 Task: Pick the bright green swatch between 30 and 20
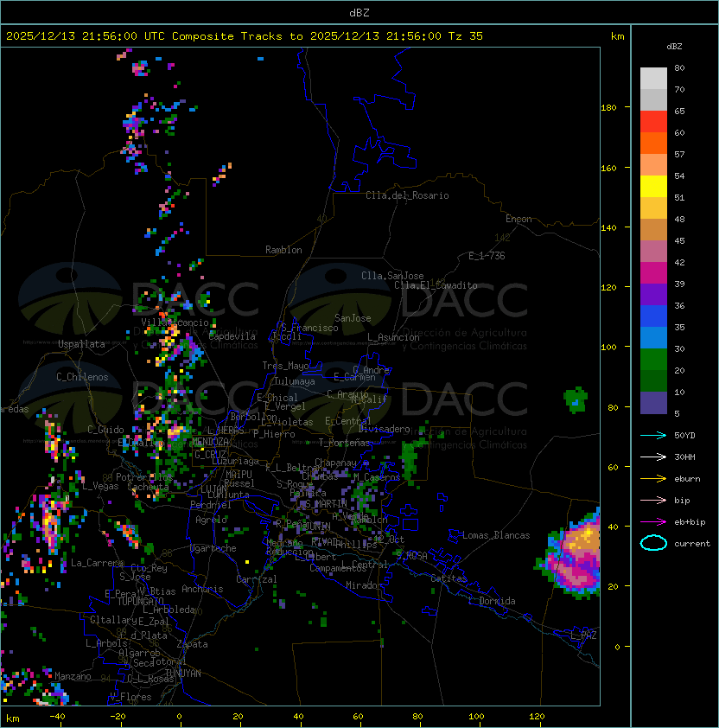pyautogui.click(x=653, y=359)
